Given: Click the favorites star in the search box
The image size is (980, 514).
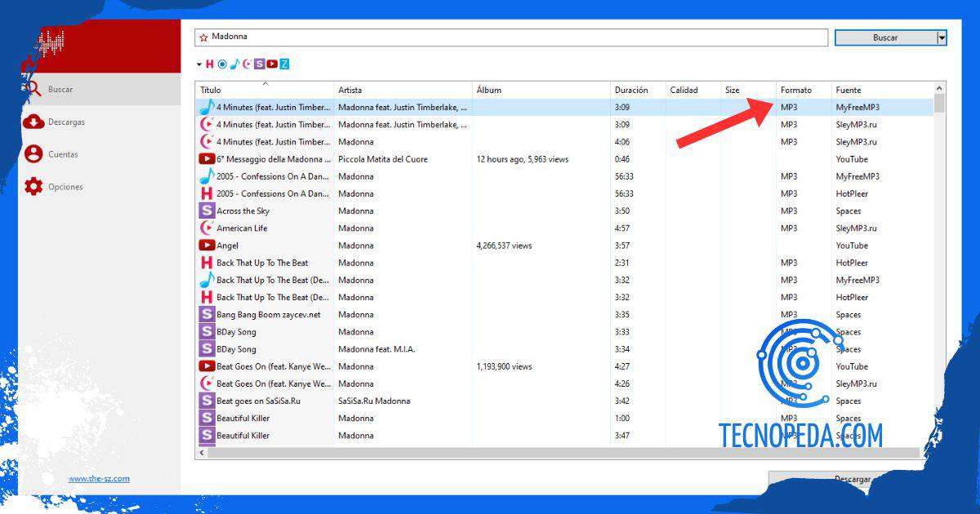Looking at the screenshot, I should tap(203, 38).
